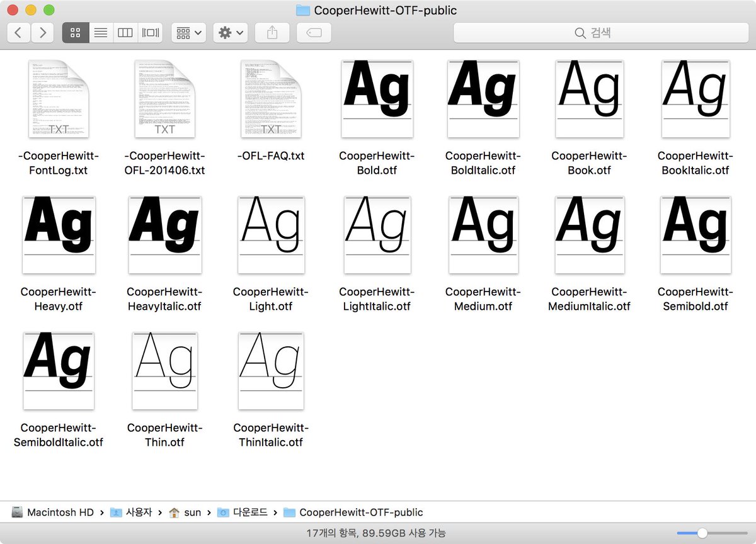Viewport: 756px width, 544px height.
Task: Click the CooperHewitt-Light.otf name label
Action: click(271, 299)
